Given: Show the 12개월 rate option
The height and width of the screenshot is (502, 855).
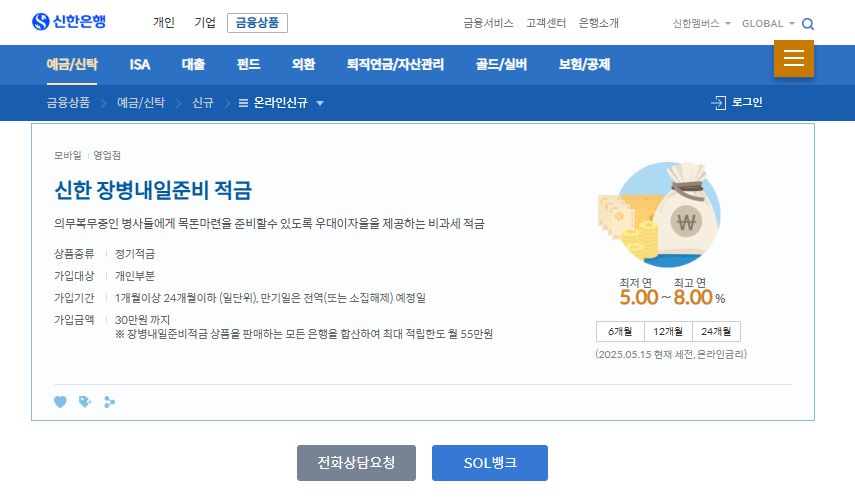Looking at the screenshot, I should pos(668,331).
